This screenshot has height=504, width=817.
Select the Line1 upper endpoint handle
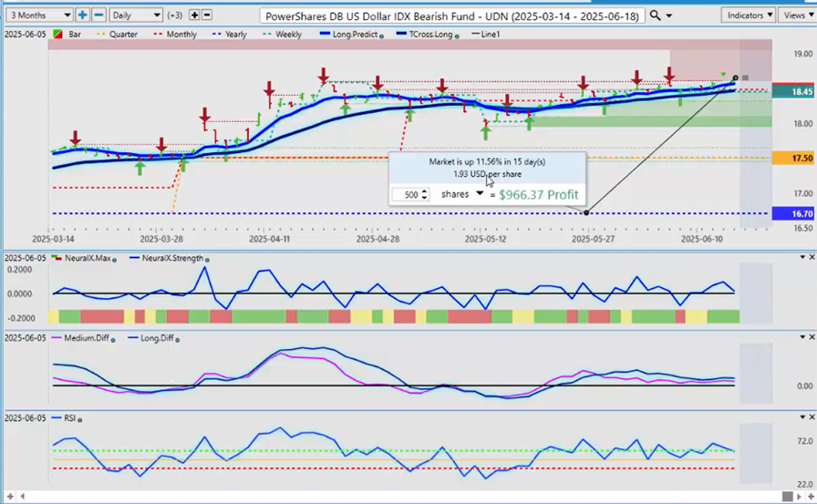(x=736, y=78)
